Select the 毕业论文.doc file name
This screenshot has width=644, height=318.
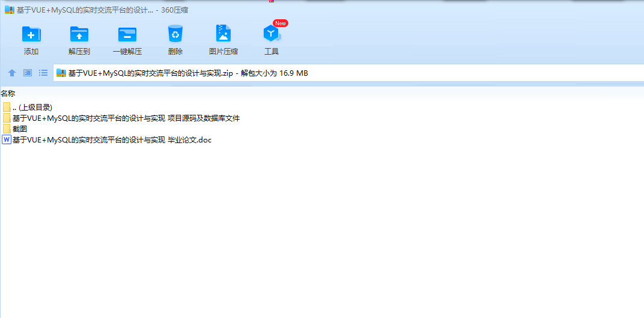pyautogui.click(x=112, y=139)
